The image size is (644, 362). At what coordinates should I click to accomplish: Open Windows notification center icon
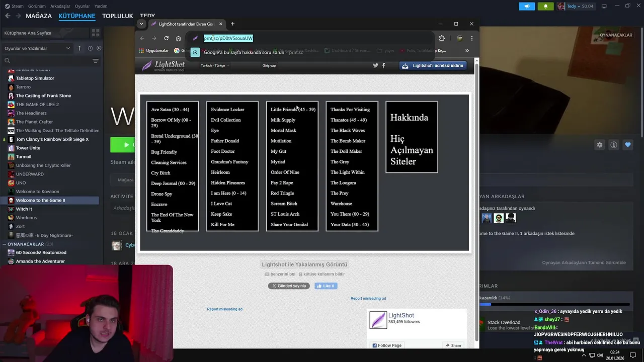click(x=633, y=355)
